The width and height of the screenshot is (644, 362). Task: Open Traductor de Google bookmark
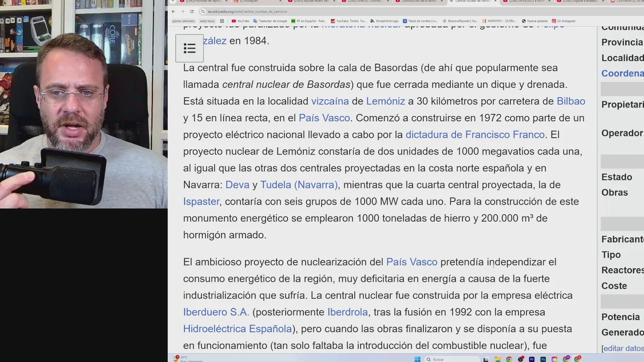click(x=270, y=21)
